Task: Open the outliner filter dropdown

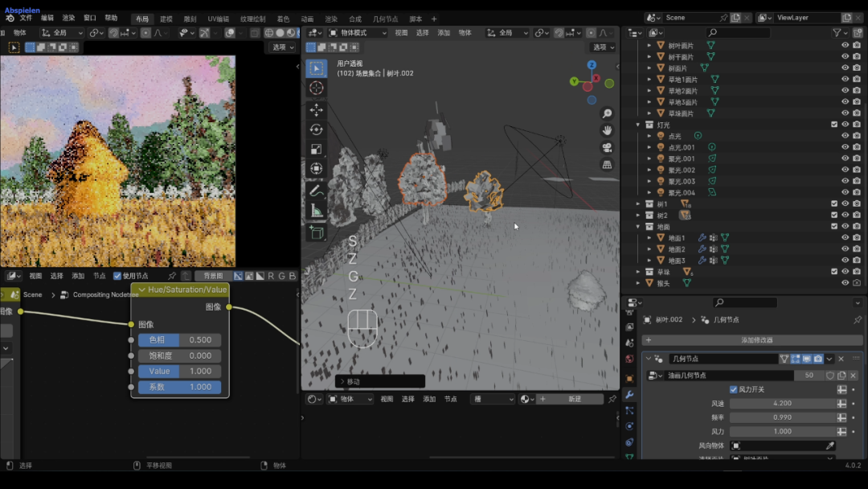Action: pos(841,33)
